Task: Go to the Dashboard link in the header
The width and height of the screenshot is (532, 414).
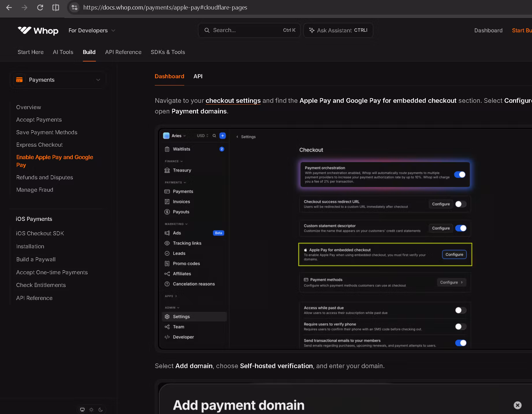Action: coord(488,30)
